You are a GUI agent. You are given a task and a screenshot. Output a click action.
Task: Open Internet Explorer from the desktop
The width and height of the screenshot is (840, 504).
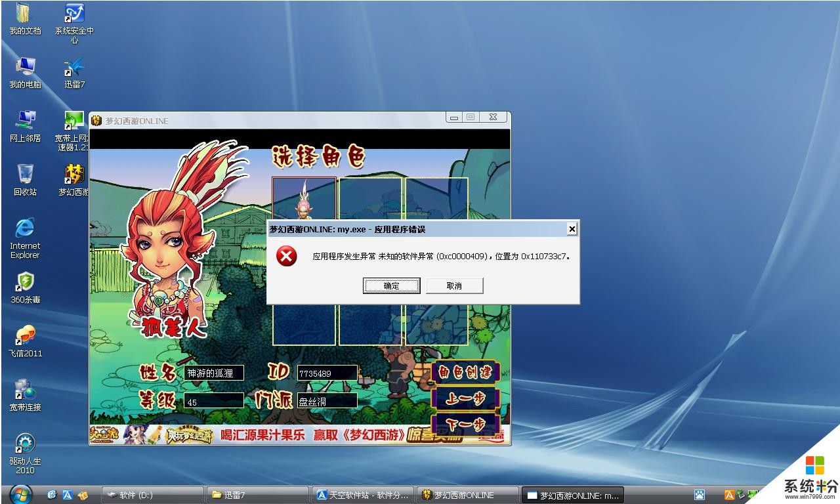[25, 238]
